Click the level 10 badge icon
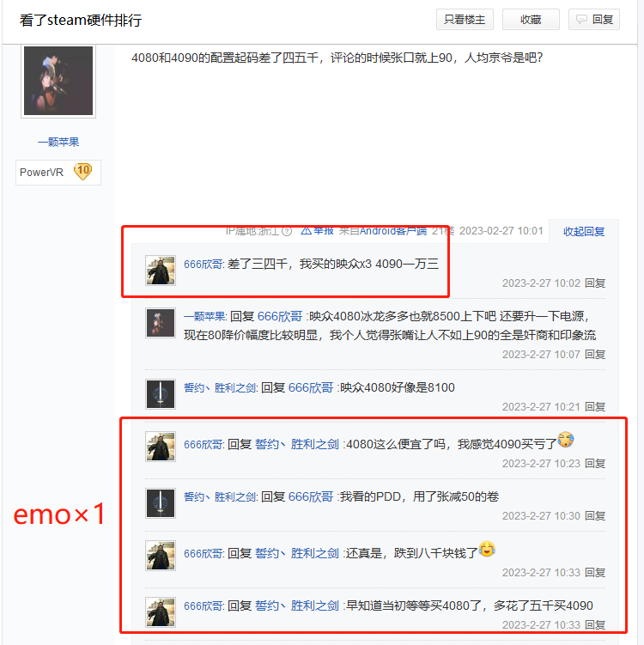 click(82, 171)
